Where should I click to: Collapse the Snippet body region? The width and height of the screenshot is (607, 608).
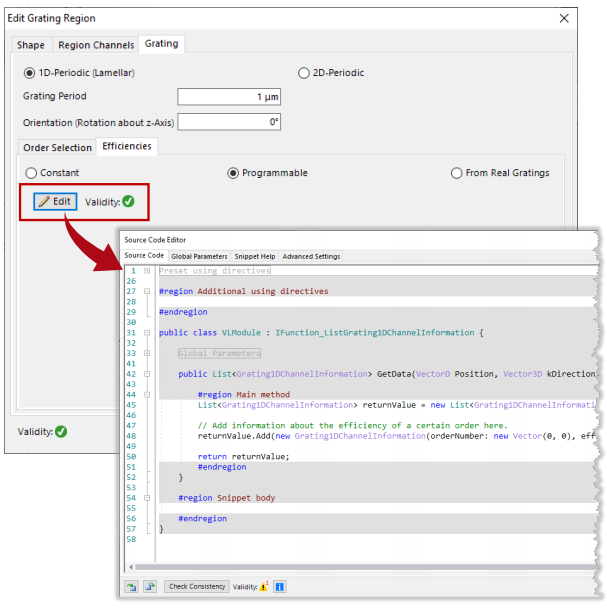pyautogui.click(x=147, y=498)
